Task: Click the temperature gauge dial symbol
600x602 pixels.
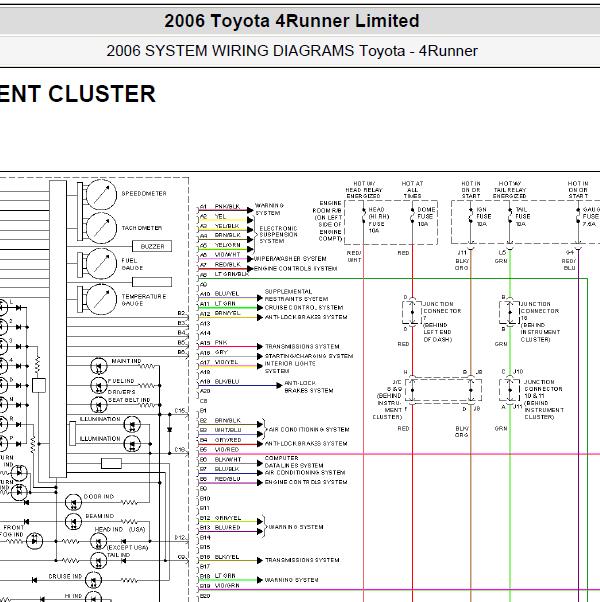Action: click(101, 299)
